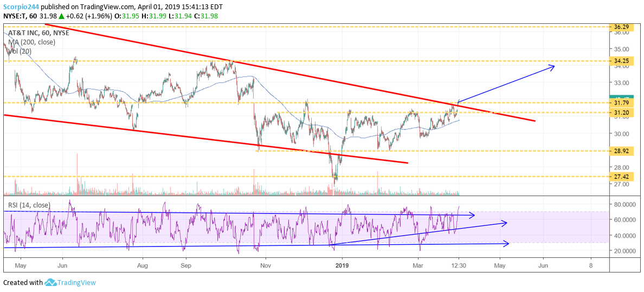Select the 31.79 price level label
The width and height of the screenshot is (644, 292).
pos(621,102)
